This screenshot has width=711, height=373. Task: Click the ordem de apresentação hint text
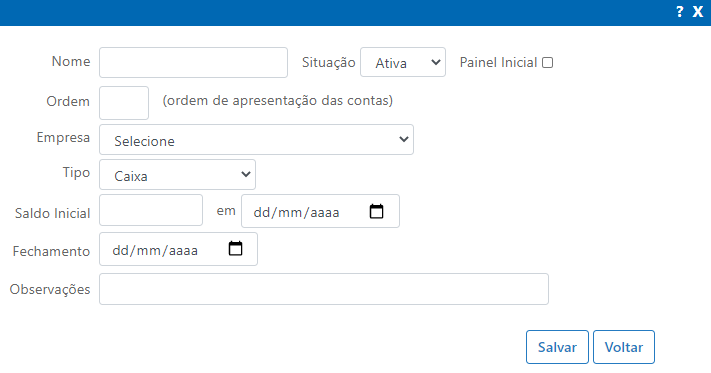point(278,100)
